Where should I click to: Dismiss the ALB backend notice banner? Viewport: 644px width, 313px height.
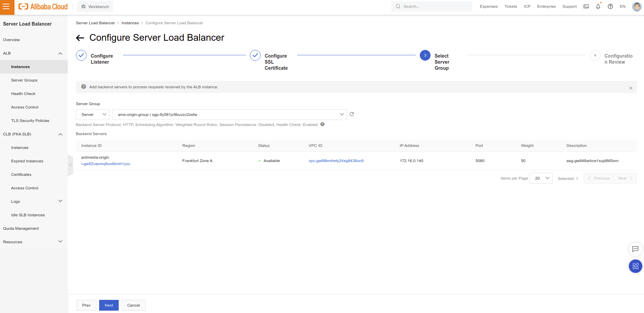click(x=631, y=88)
